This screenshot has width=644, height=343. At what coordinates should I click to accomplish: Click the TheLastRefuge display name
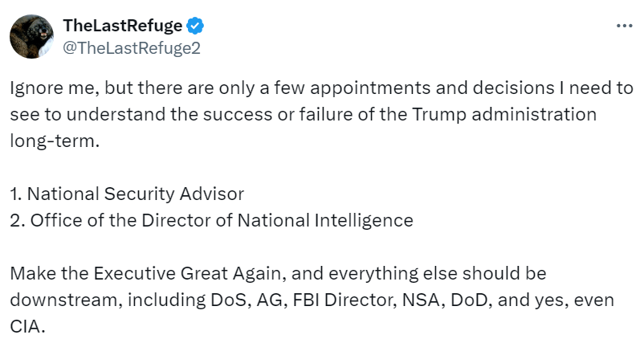[x=122, y=26]
